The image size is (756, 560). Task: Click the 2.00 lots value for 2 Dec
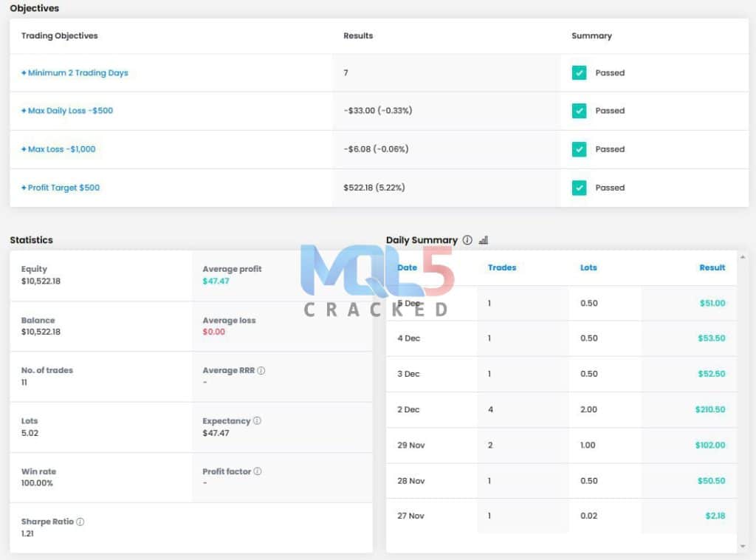(588, 409)
